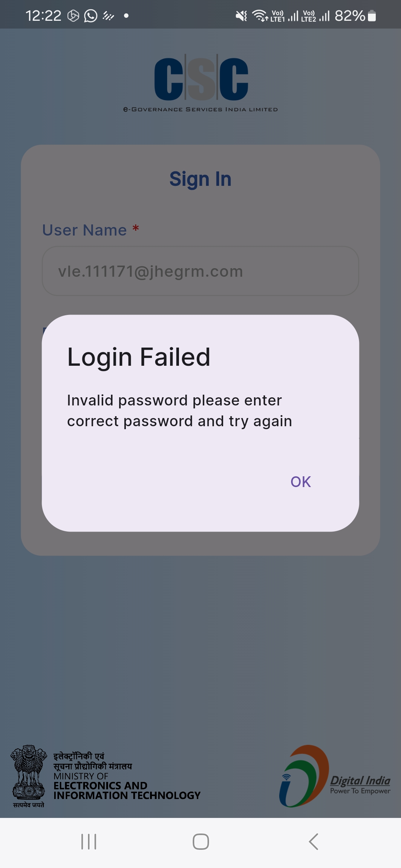Tap the CSC logo at top

(x=201, y=79)
